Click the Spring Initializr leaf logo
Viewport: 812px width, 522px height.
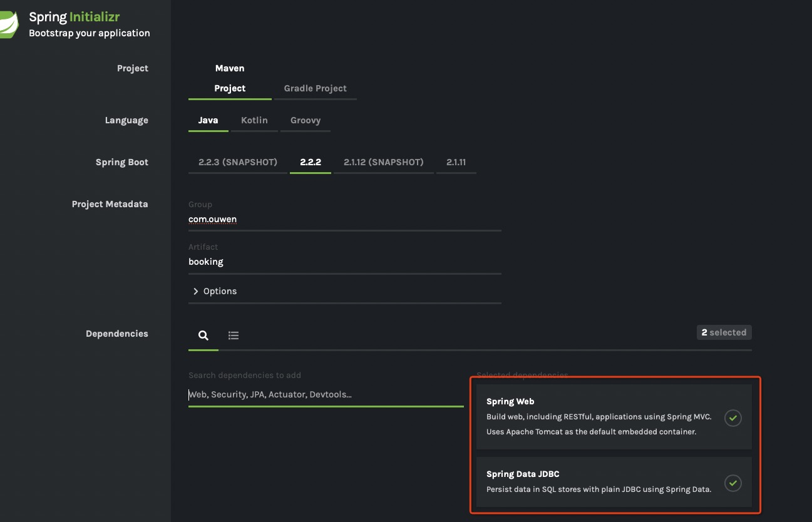(8, 23)
